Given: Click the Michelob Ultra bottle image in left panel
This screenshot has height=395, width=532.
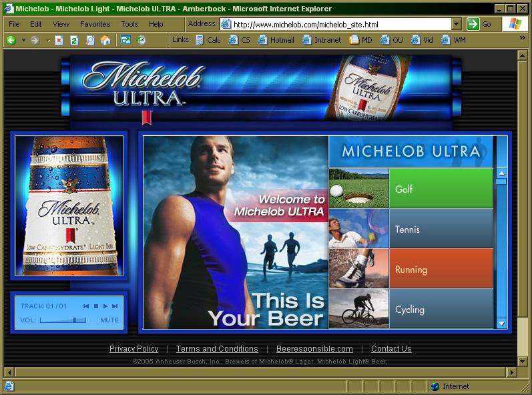Looking at the screenshot, I should [x=69, y=206].
